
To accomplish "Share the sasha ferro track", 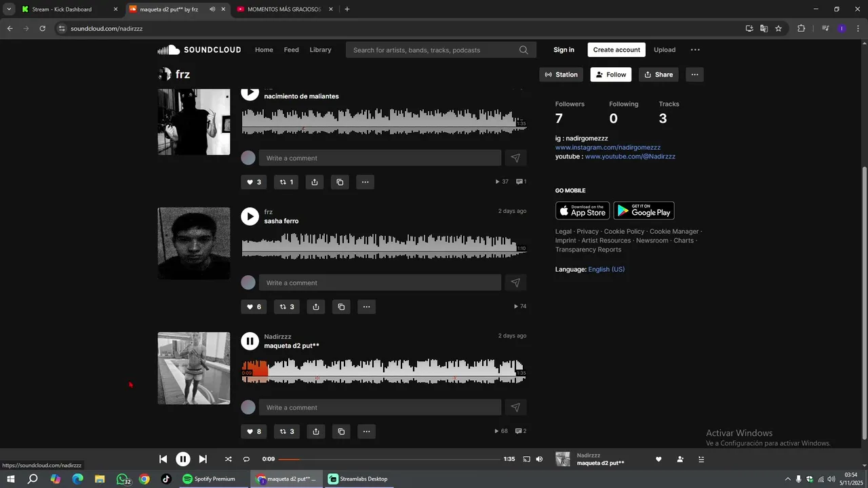I will (x=316, y=306).
